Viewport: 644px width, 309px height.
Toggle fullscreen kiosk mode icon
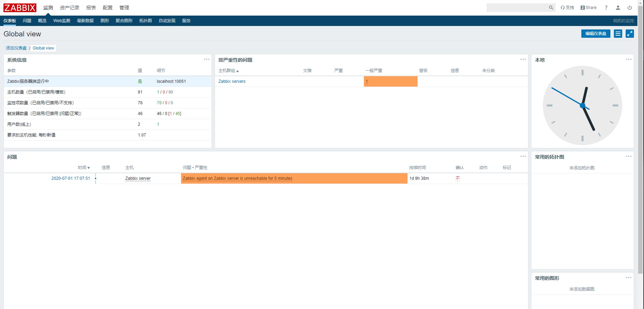[630, 34]
